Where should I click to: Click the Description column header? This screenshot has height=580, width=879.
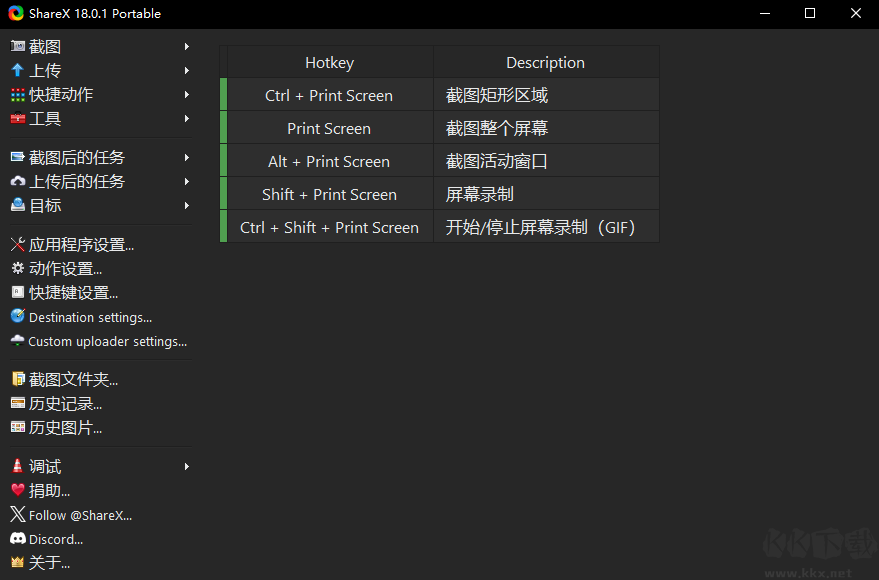(x=546, y=62)
